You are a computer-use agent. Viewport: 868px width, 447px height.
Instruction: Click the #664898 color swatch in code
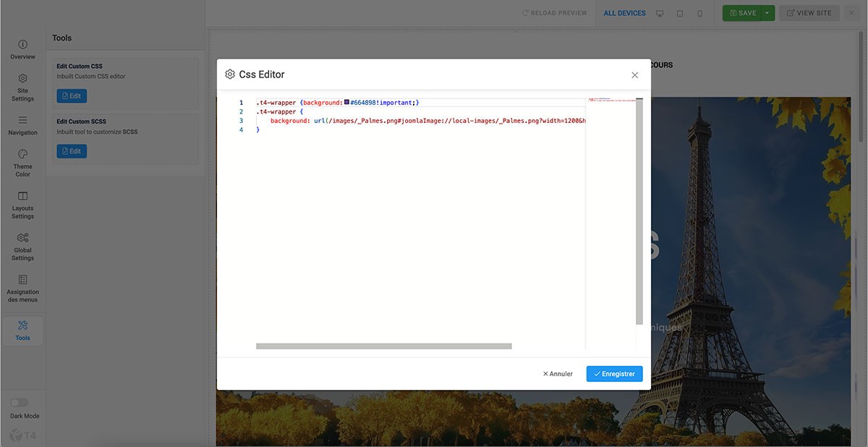coord(346,103)
